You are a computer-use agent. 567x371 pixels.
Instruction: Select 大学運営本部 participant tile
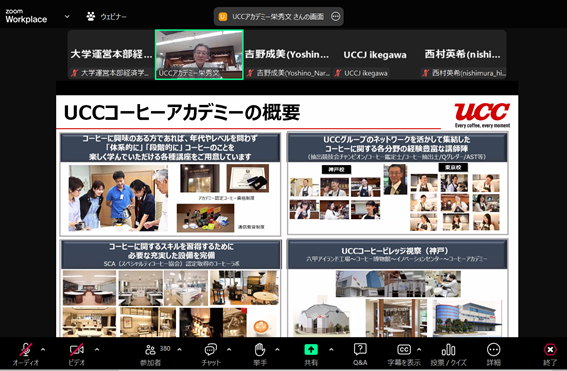(x=111, y=55)
